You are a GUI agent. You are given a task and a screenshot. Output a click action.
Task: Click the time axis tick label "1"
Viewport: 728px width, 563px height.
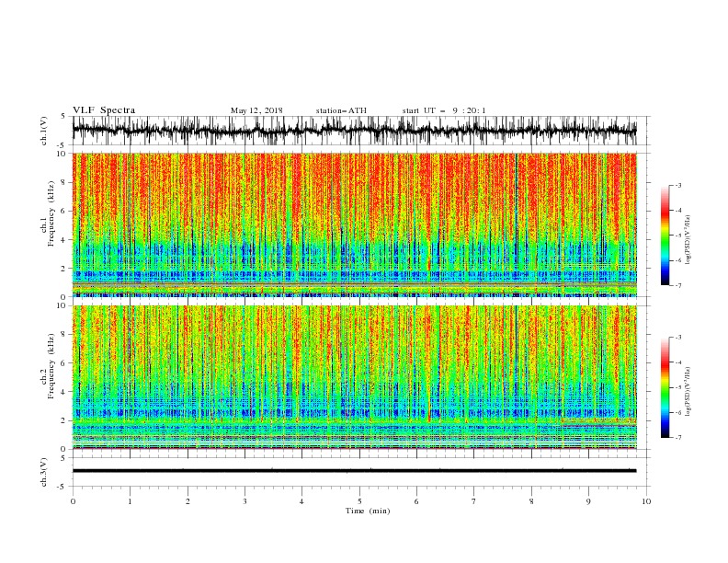[x=130, y=501]
